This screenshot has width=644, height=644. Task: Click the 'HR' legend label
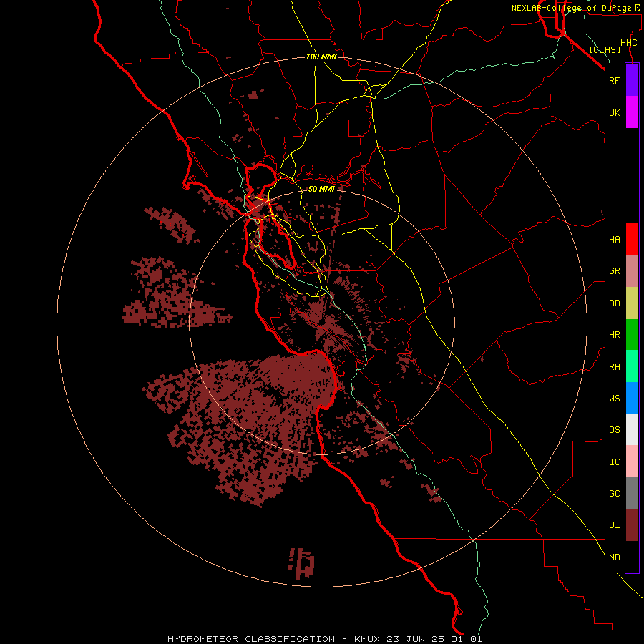pyautogui.click(x=614, y=335)
